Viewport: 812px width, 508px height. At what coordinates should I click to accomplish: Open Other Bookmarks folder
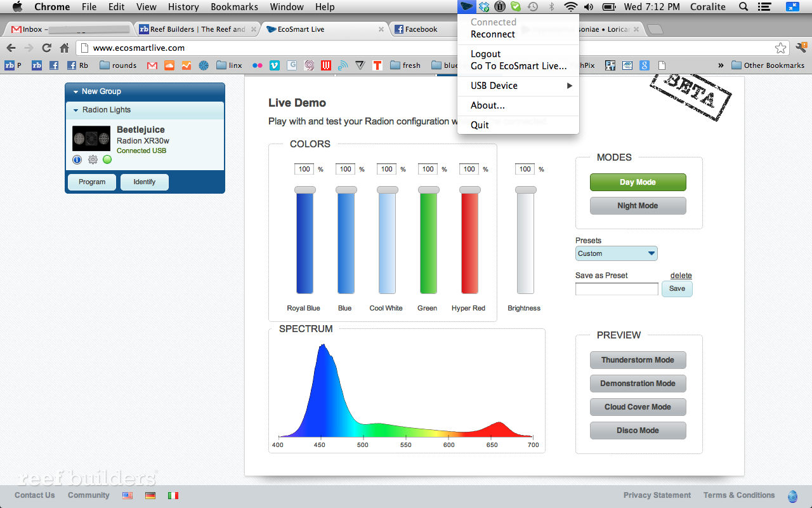click(768, 65)
